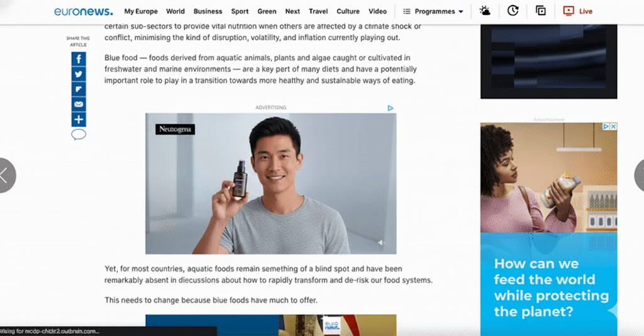
Task: Open the Travel section
Action: (318, 11)
